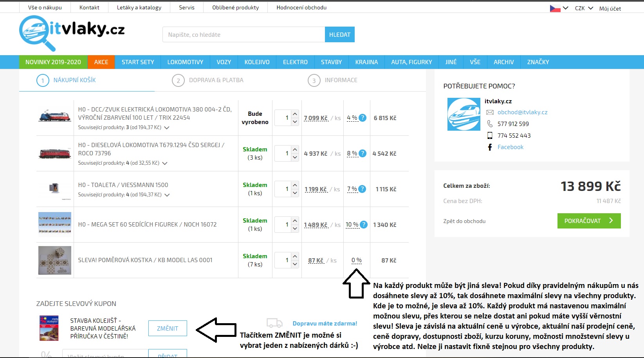This screenshot has height=358, width=644.
Task: Click the email envelope icon
Action: coord(490,112)
